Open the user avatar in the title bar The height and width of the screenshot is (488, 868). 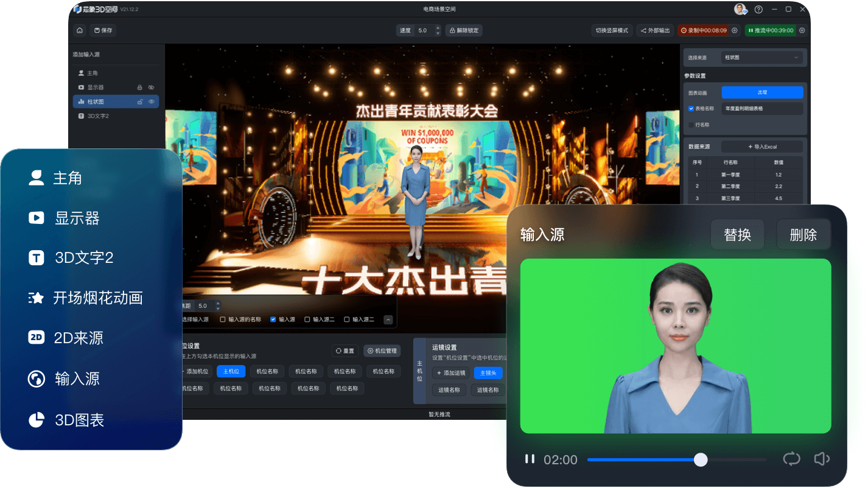click(x=740, y=9)
